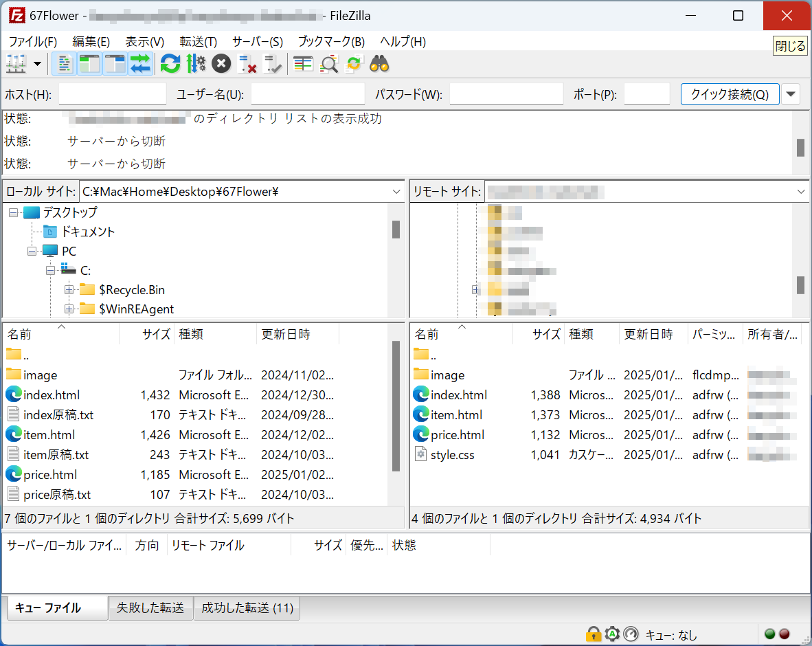Open the directory listing filters dialog
The width and height of the screenshot is (812, 646).
[303, 64]
